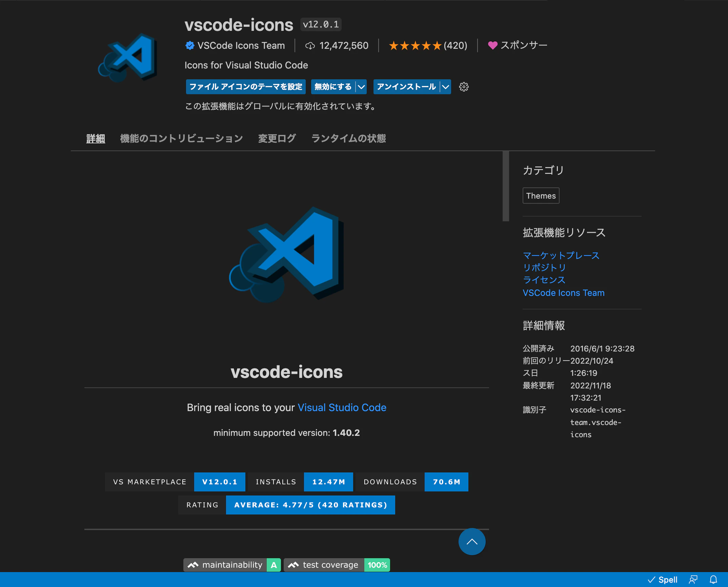The image size is (728, 587).
Task: Switch to ランタイムの状態 tab
Action: pyautogui.click(x=348, y=139)
